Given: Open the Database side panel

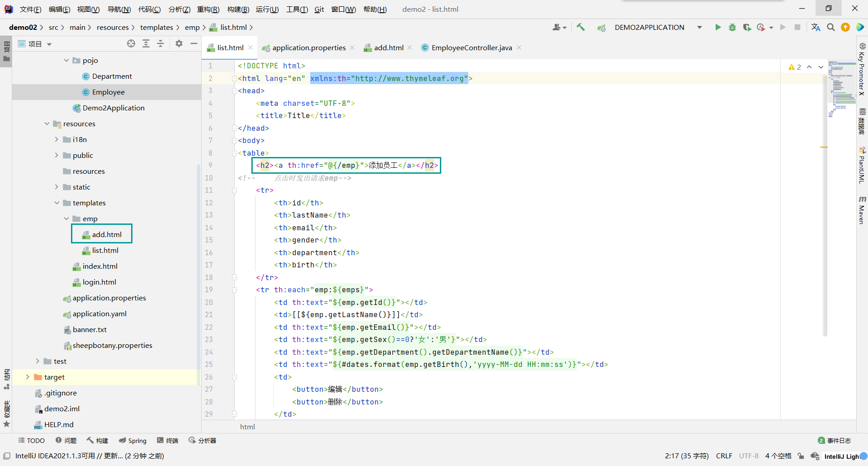Looking at the screenshot, I should pos(862,121).
